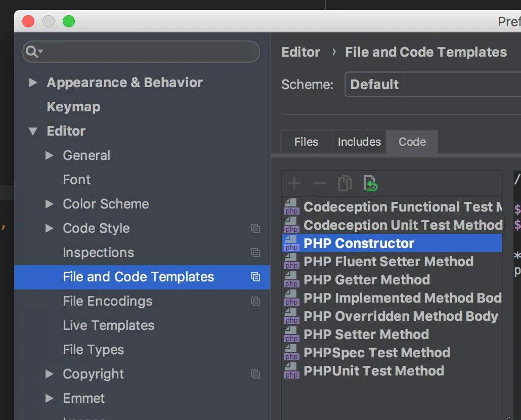Expand the Color Scheme node

point(50,204)
